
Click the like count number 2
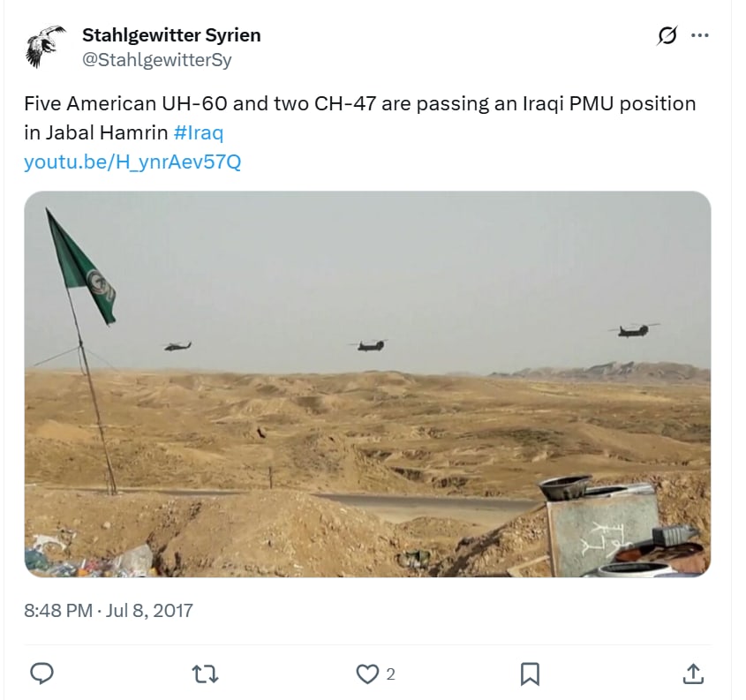coord(390,675)
